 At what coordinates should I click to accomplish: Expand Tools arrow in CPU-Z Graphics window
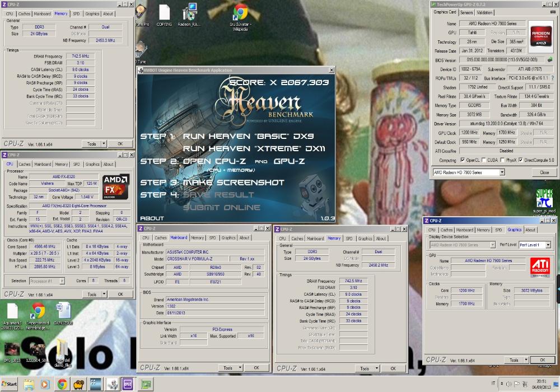(526, 360)
